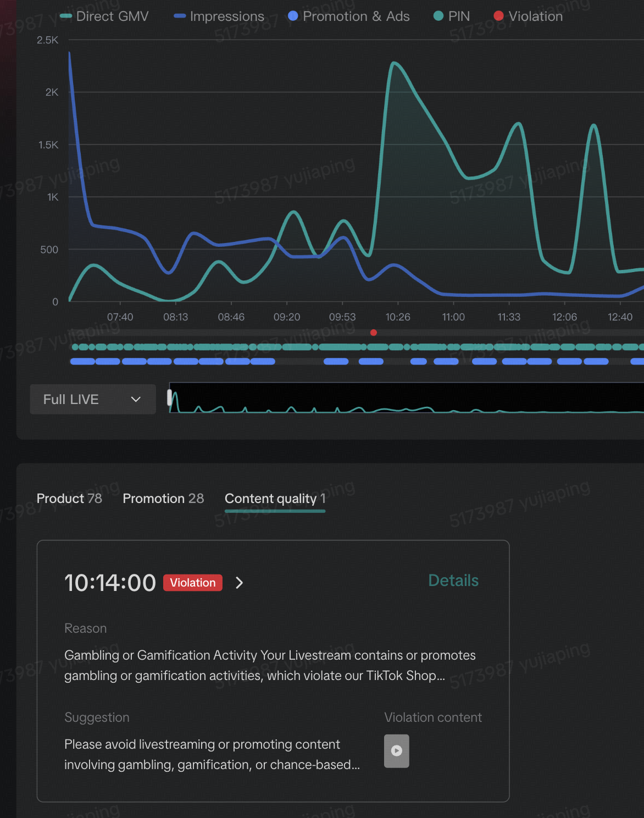The image size is (644, 818).
Task: Switch to the Promotion tab
Action: (x=163, y=498)
